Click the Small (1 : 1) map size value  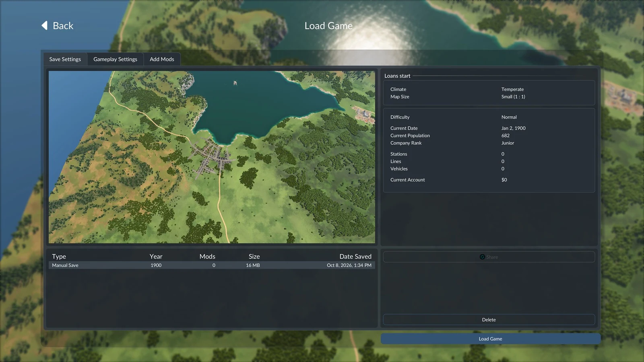click(513, 97)
